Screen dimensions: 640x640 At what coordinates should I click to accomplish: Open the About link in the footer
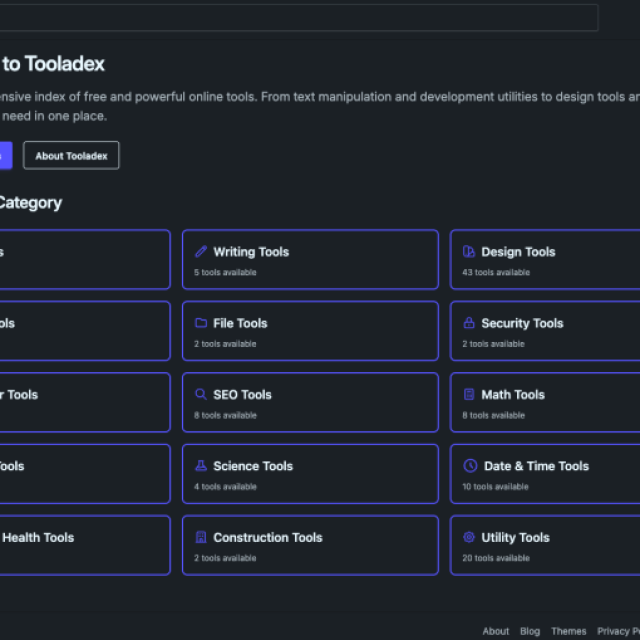[495, 631]
